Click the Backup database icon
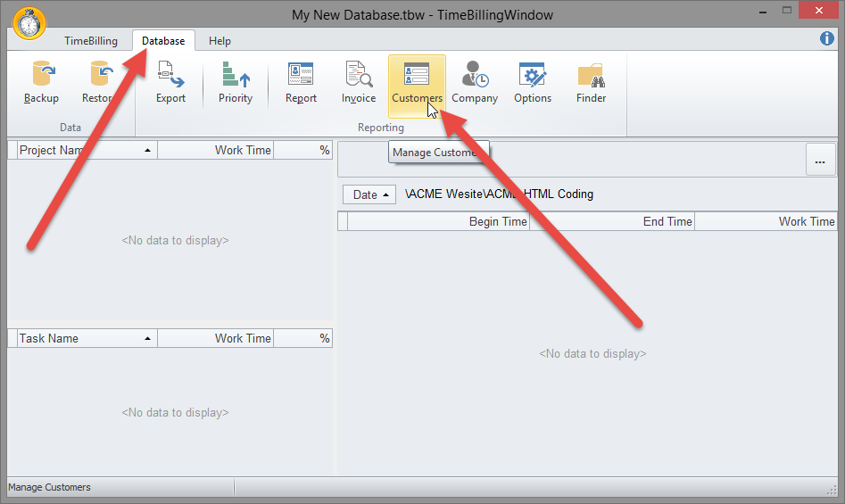Image resolution: width=845 pixels, height=504 pixels. coord(41,82)
